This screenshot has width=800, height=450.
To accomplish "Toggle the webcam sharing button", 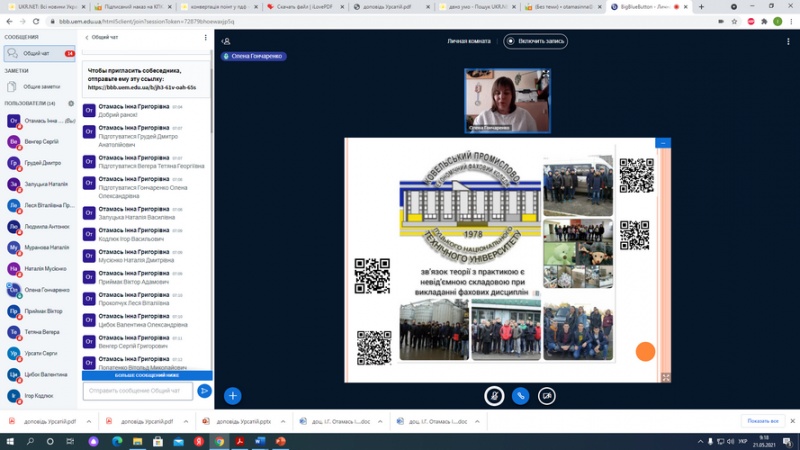I will pos(547,395).
